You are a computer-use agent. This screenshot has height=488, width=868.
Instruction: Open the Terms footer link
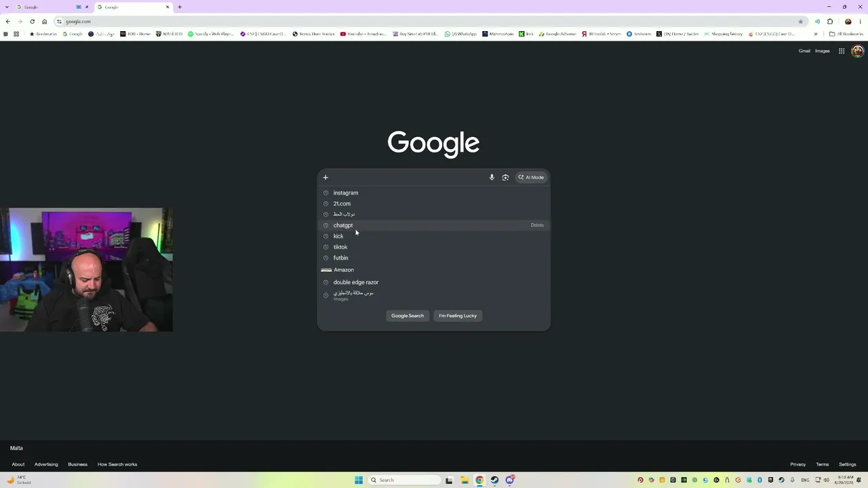[823, 464]
